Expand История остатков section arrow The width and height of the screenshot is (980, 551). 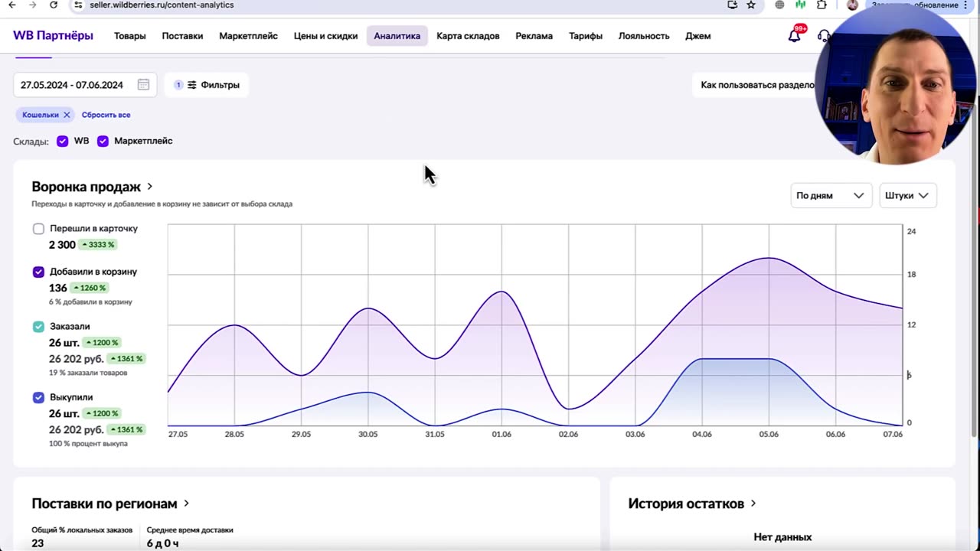click(x=753, y=504)
